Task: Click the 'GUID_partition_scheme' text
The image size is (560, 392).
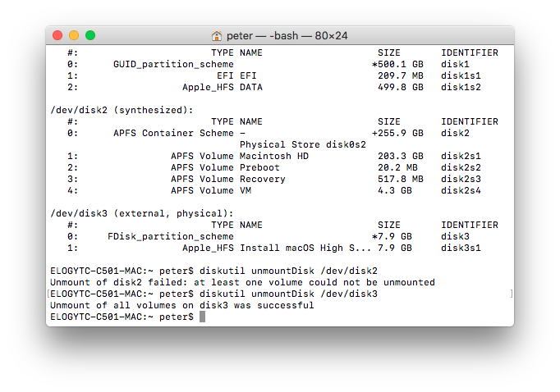Action: [173, 64]
